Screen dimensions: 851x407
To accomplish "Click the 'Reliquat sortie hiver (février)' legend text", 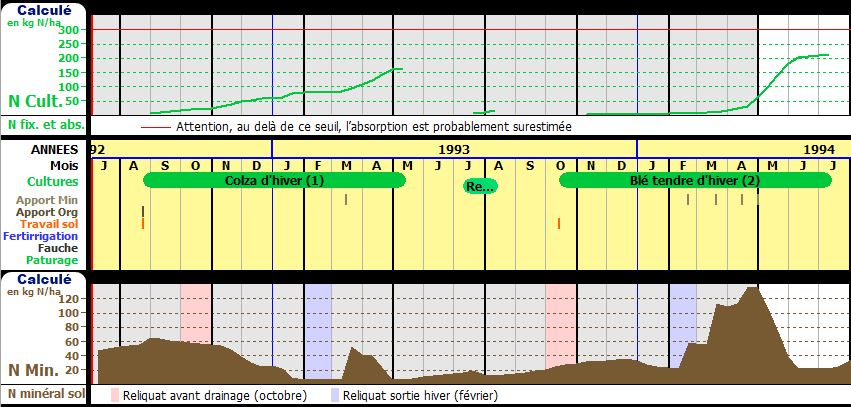I will click(x=420, y=395).
